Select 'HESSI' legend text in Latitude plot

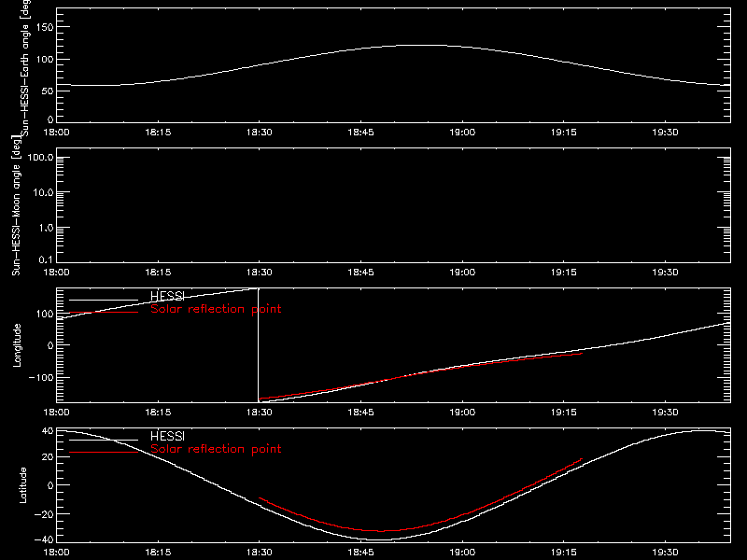click(167, 436)
